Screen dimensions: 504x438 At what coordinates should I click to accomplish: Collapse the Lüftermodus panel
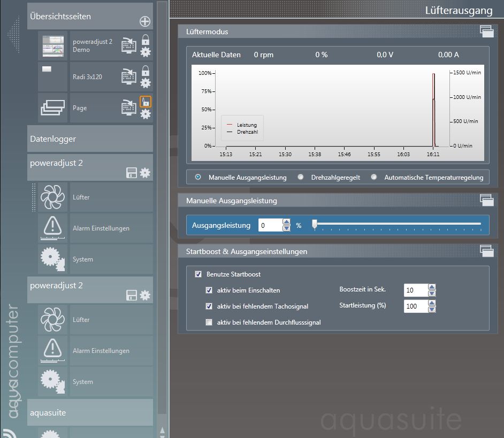click(486, 32)
